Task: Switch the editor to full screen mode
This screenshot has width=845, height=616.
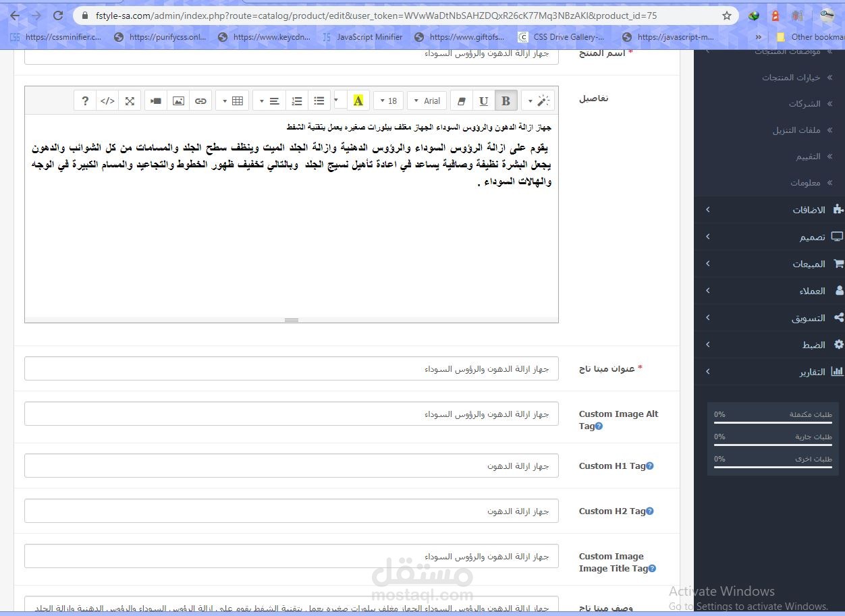Action: [130, 101]
